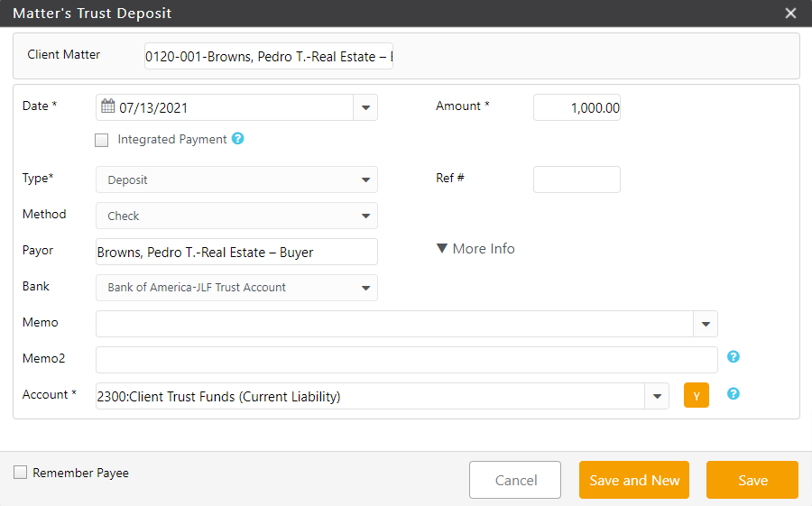Expand the Memo dropdown arrow
This screenshot has height=506, width=812.
tap(705, 324)
